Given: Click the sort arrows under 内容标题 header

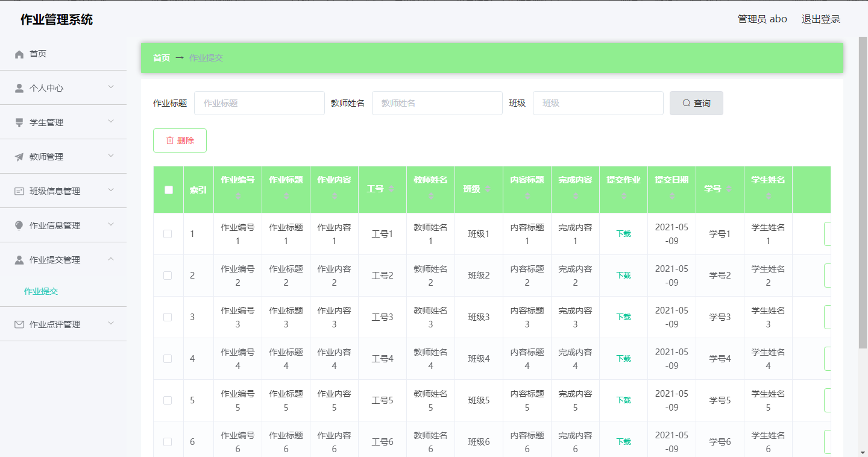Looking at the screenshot, I should (527, 196).
